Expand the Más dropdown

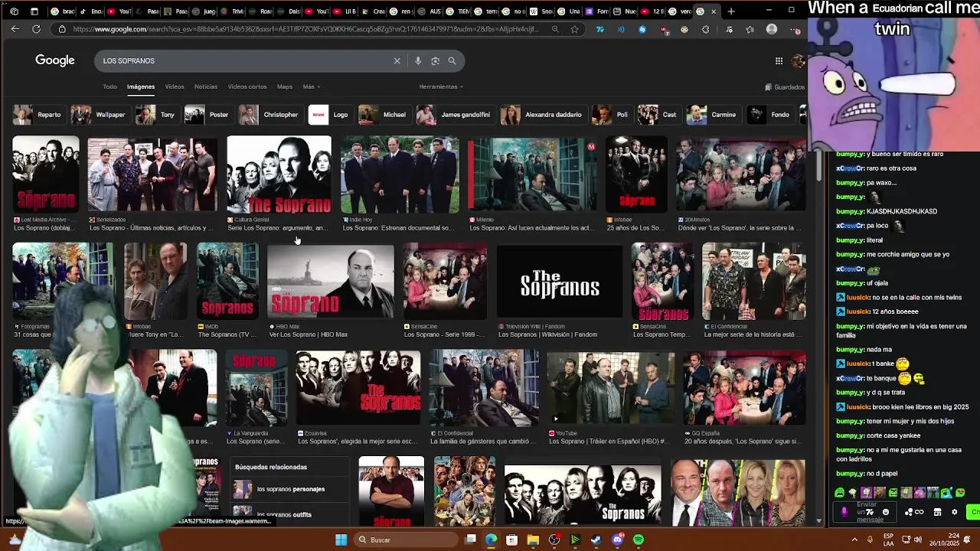[x=311, y=86]
